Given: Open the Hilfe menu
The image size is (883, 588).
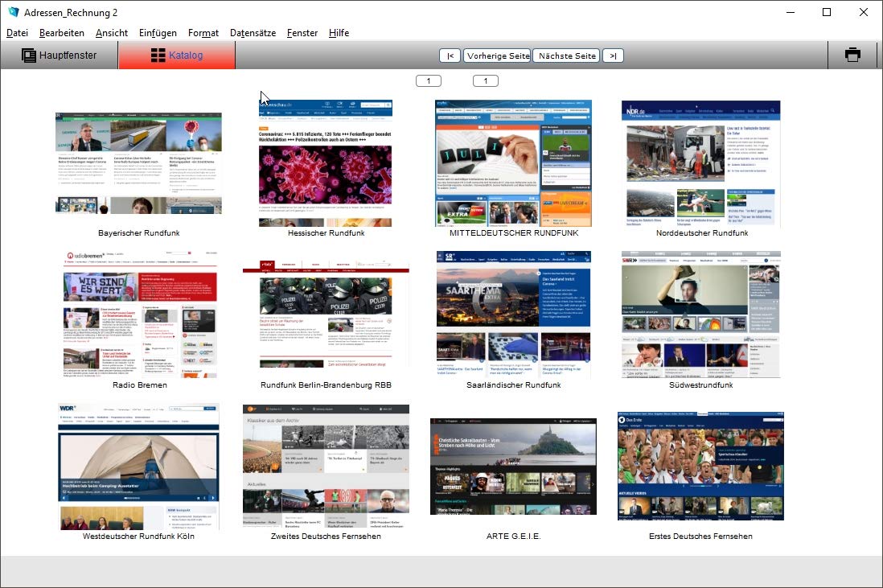Looking at the screenshot, I should click(339, 33).
